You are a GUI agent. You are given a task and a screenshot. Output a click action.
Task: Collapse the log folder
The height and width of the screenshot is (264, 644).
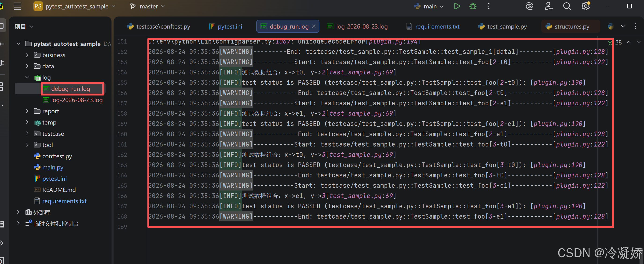tap(27, 77)
